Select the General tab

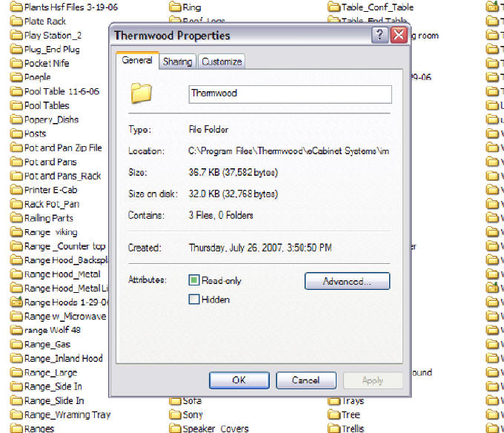coord(137,61)
